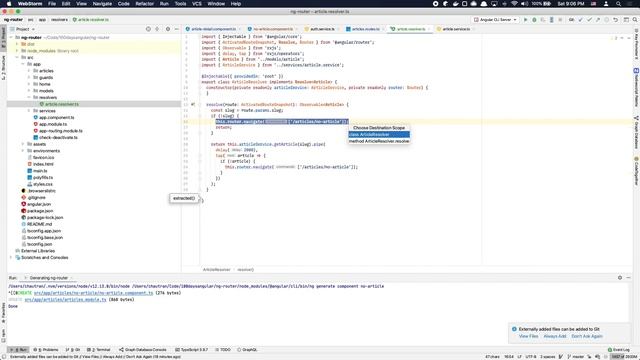
Task: Click the extracted() rename suggestion box
Action: pos(184,198)
